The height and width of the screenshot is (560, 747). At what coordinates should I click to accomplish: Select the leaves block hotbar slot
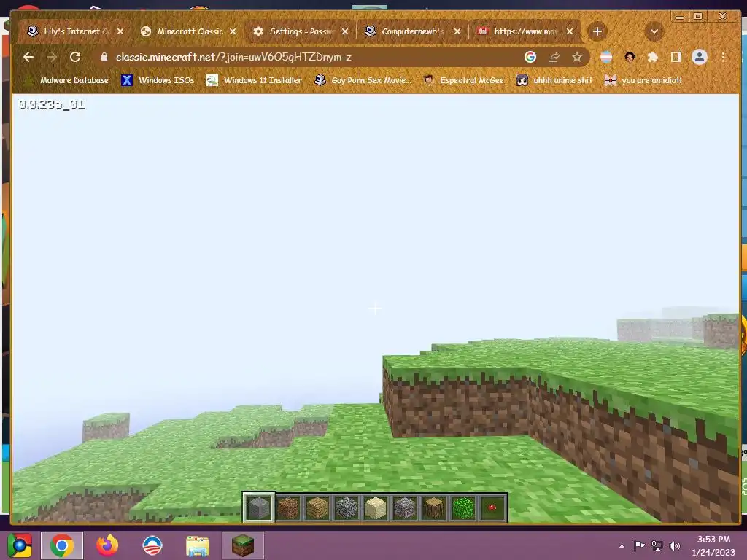click(x=463, y=507)
